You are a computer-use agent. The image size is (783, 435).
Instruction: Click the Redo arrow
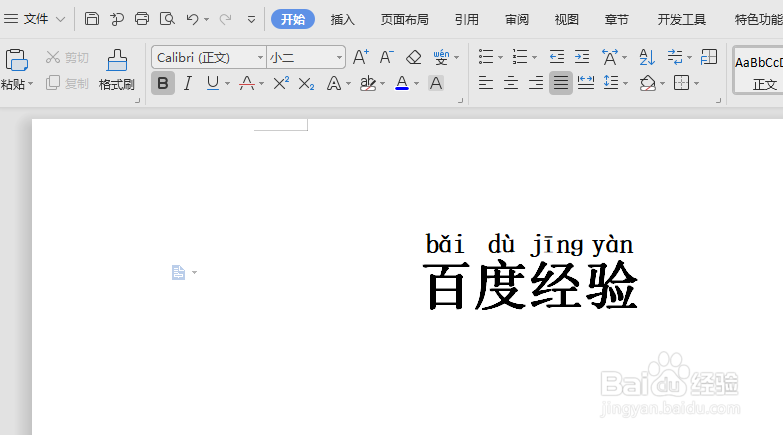226,19
